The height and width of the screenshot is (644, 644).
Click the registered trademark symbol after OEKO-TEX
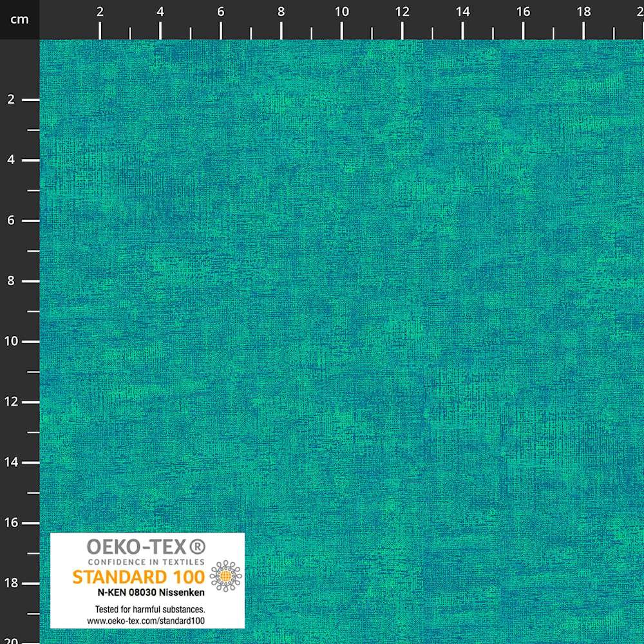click(198, 545)
